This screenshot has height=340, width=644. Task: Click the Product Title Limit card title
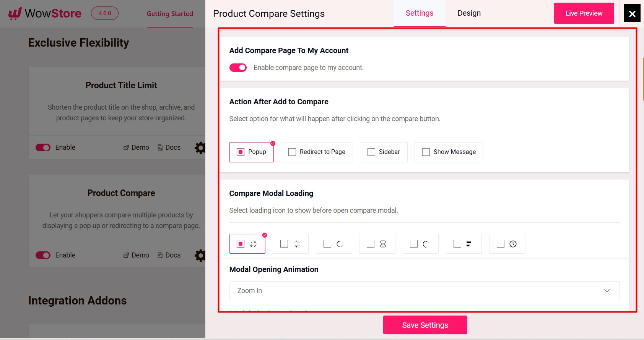pos(121,85)
